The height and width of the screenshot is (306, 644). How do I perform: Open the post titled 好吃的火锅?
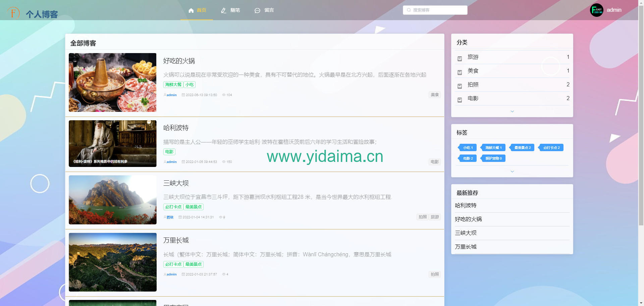pyautogui.click(x=179, y=61)
